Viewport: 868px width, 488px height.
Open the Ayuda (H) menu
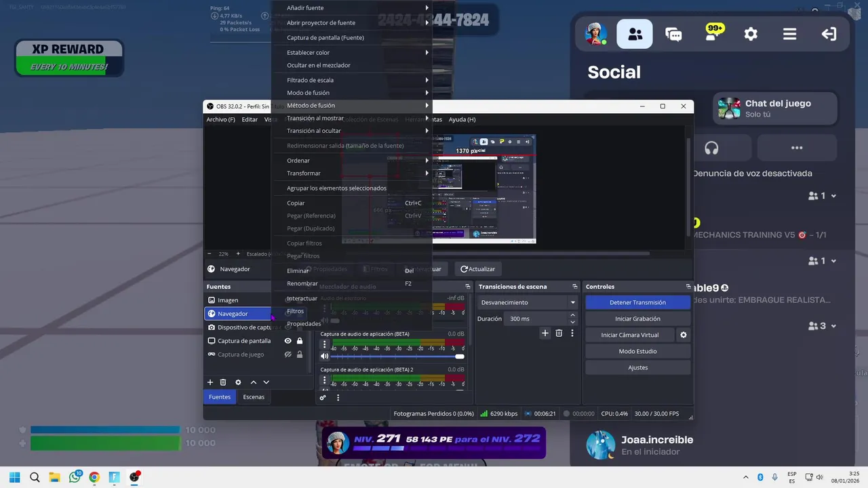click(462, 119)
